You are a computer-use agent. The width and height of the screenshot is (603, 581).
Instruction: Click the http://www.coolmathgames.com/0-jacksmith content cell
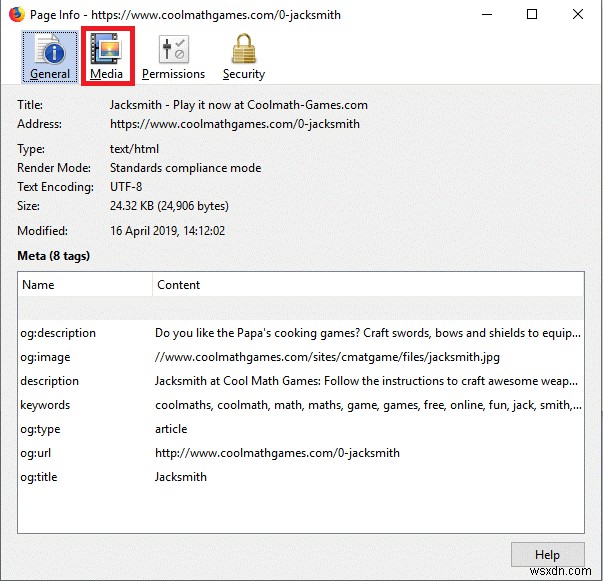pyautogui.click(x=277, y=453)
